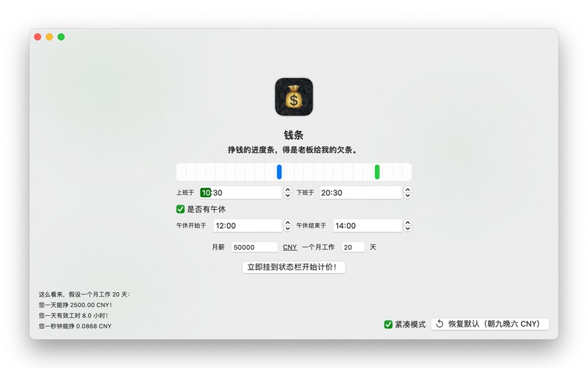The image size is (588, 368).
Task: Click the 上班于 start time field
Action: pyautogui.click(x=243, y=193)
